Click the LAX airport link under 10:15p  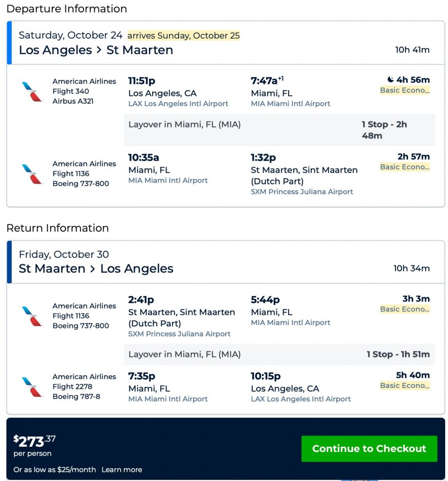click(x=301, y=399)
